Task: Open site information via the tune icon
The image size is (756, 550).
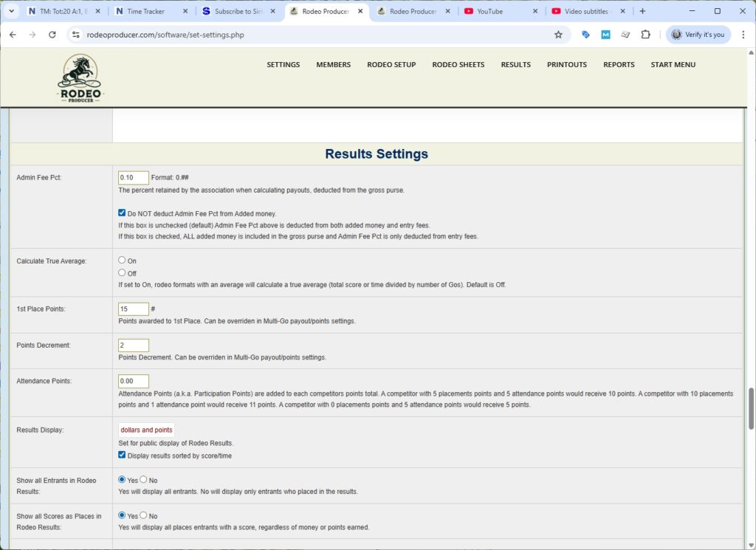Action: (x=78, y=34)
